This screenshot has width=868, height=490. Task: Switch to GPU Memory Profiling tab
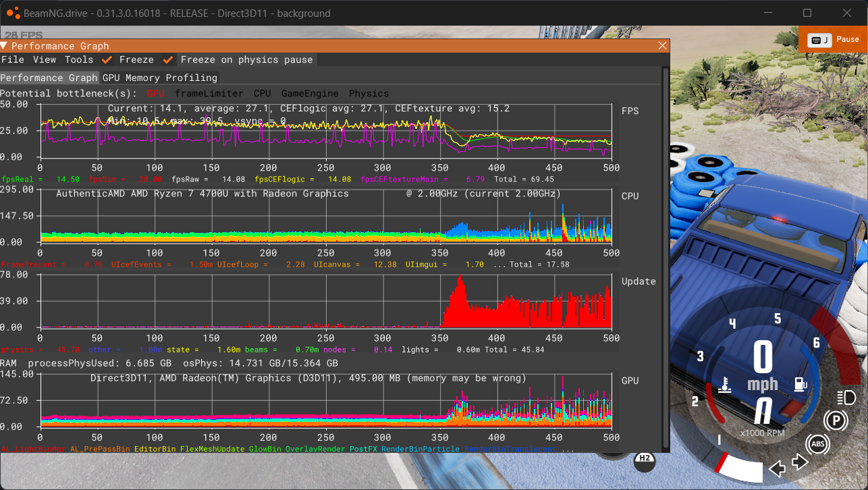point(160,78)
